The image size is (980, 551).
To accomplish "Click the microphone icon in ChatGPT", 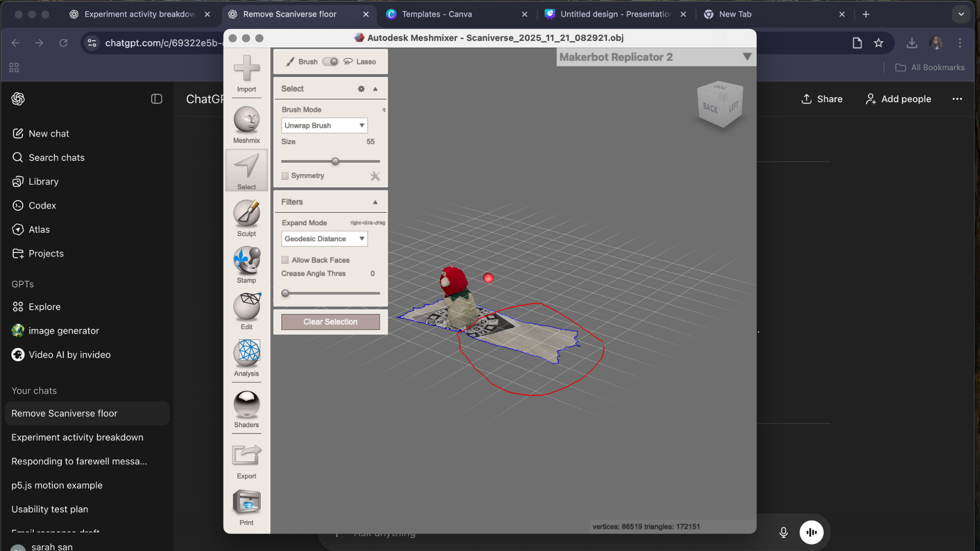I will (783, 532).
